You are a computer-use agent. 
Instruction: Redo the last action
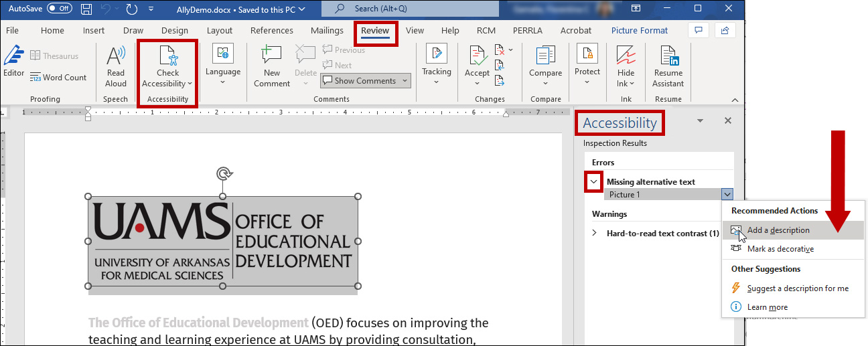[x=131, y=9]
